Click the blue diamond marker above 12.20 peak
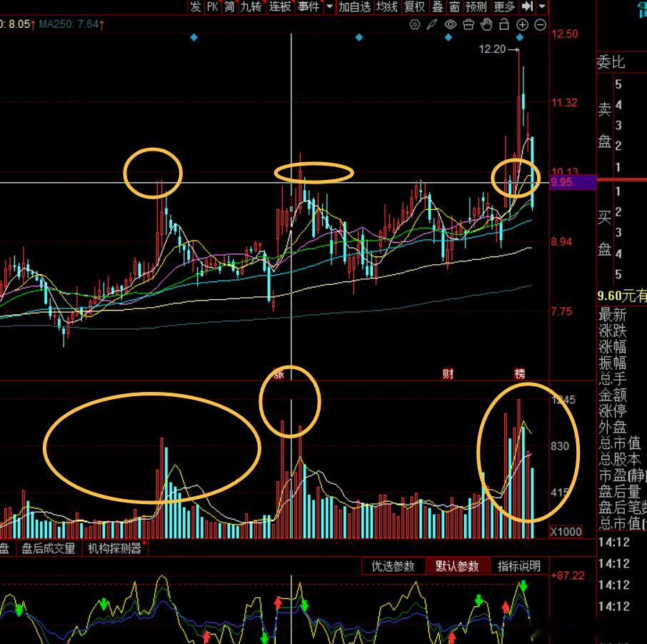Screen dimensions: 647x644 tap(520, 38)
